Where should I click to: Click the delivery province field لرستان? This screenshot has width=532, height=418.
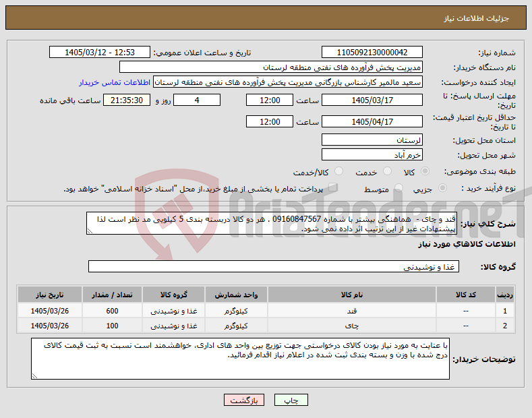coord(372,140)
